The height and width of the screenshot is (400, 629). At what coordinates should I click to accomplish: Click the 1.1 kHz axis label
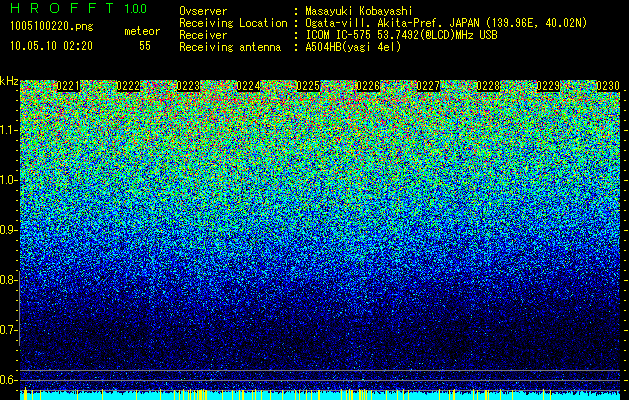point(9,130)
